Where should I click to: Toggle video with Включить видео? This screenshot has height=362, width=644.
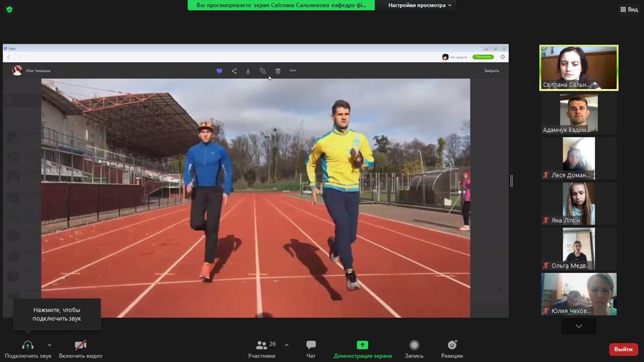point(80,349)
